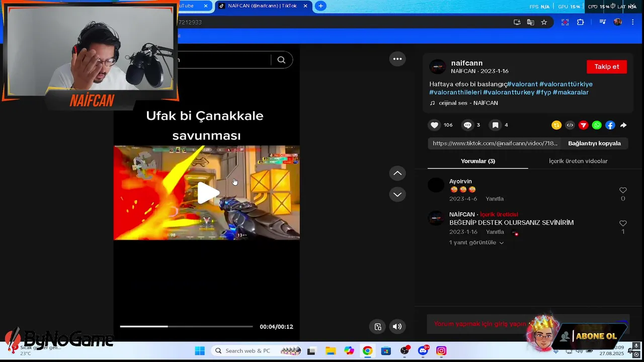Open the naifcann profile username
This screenshot has height=362, width=644.
click(x=467, y=63)
